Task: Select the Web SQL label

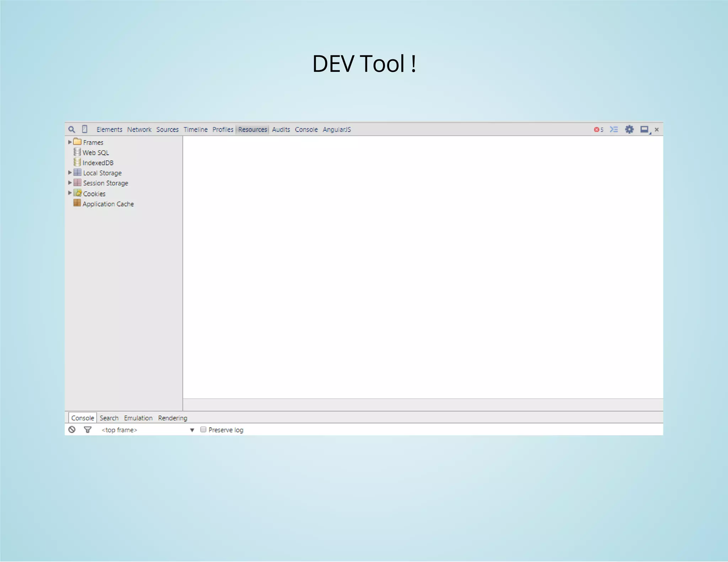Action: click(x=96, y=153)
